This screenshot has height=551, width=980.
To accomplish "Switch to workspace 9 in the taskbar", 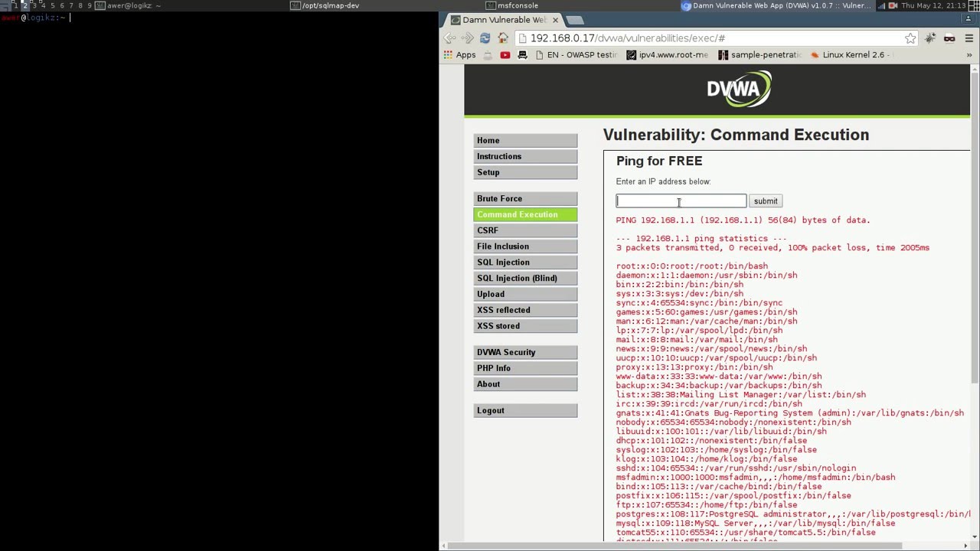I will tap(90, 5).
